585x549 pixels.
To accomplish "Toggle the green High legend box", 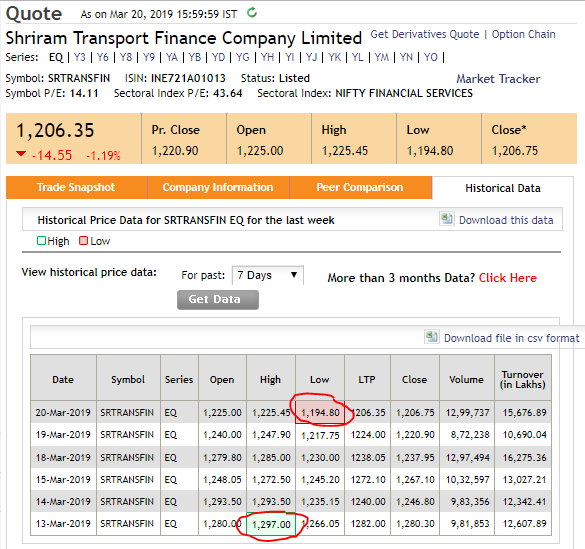I will point(41,241).
